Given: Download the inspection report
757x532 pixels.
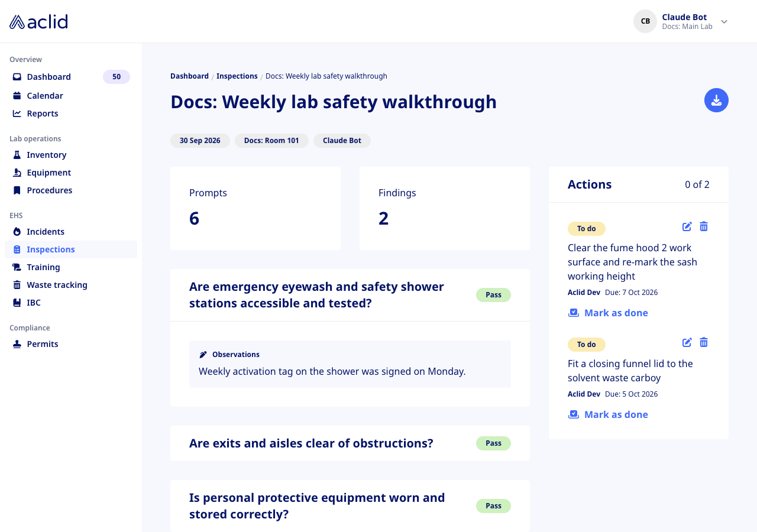Looking at the screenshot, I should coord(716,100).
